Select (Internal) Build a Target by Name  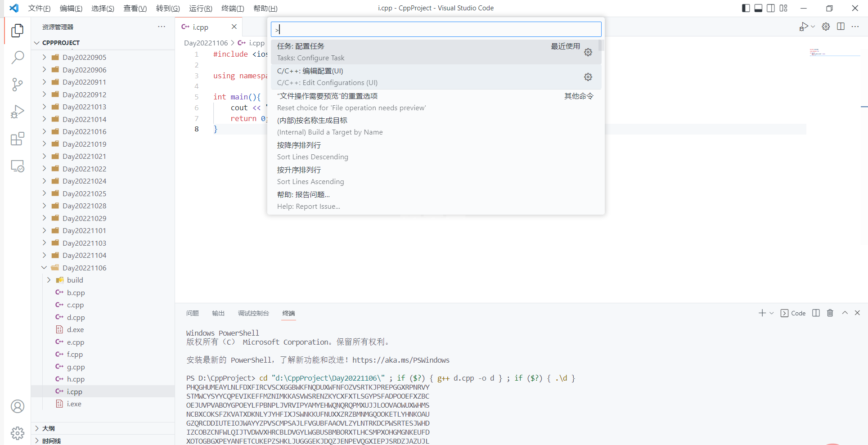coord(436,126)
